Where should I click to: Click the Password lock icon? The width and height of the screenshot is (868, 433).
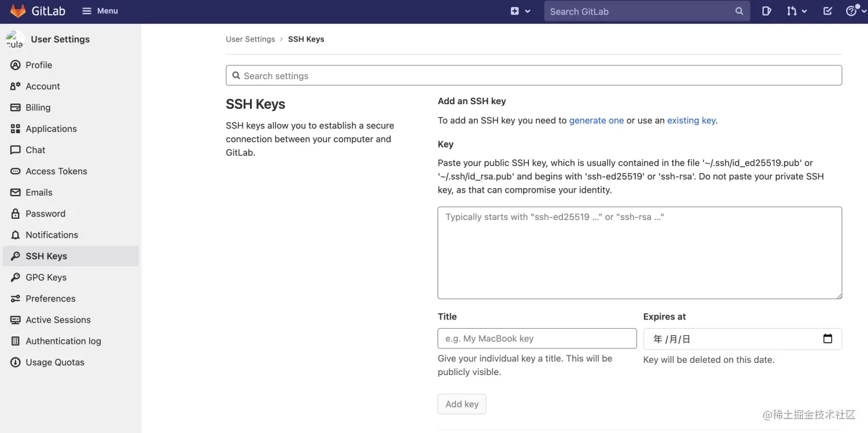16,214
